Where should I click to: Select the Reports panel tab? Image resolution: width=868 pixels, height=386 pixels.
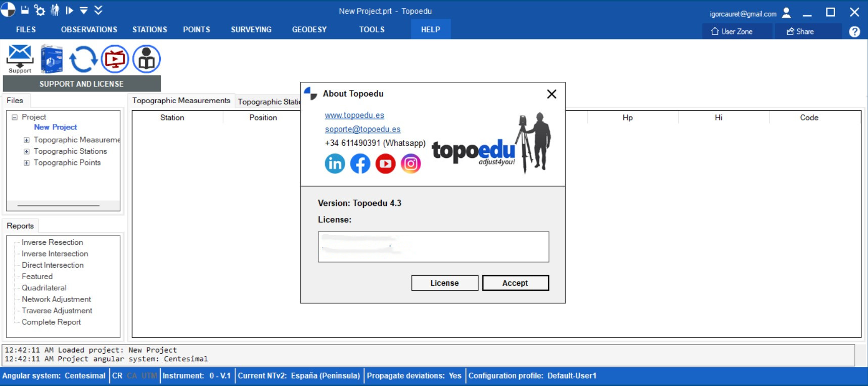click(20, 226)
